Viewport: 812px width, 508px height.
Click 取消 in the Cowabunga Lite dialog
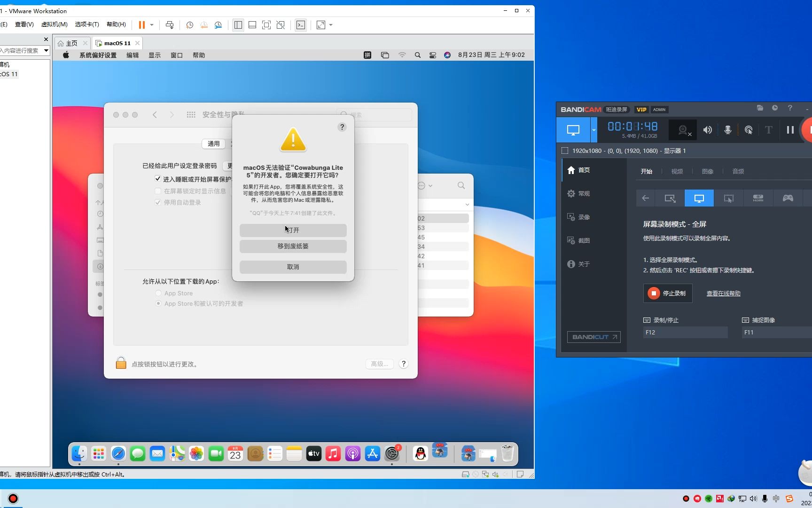pyautogui.click(x=293, y=267)
